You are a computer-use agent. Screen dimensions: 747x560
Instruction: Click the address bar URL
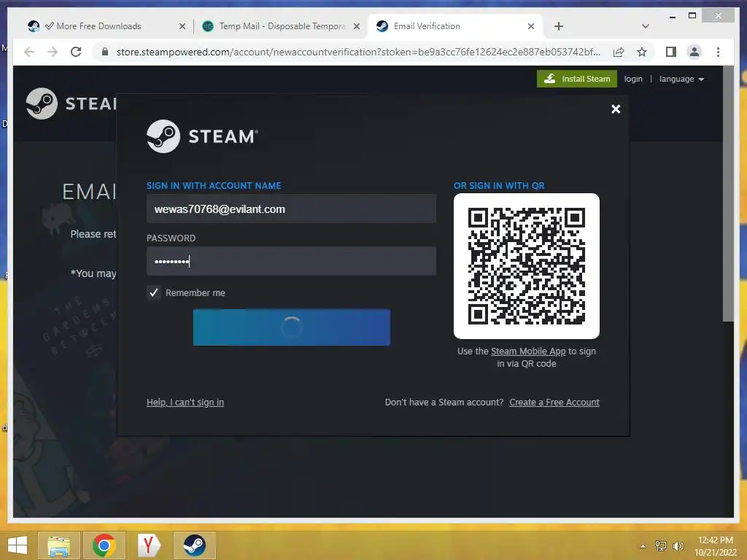358,52
